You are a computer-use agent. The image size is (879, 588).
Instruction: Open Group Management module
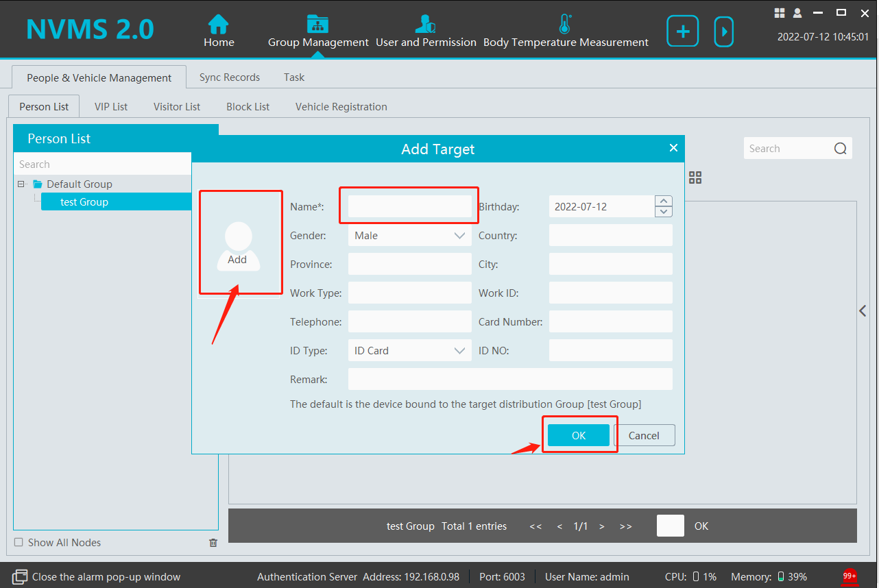[x=318, y=32]
